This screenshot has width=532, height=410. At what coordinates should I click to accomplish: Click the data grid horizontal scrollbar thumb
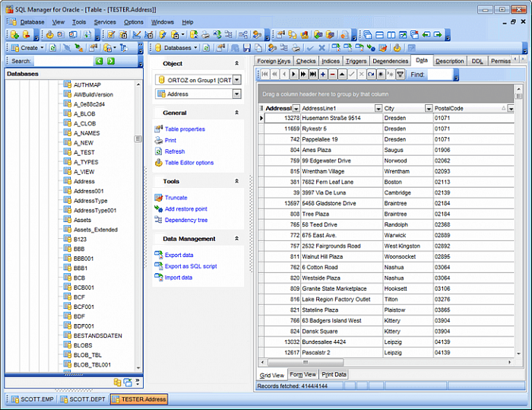pyautogui.click(x=306, y=362)
